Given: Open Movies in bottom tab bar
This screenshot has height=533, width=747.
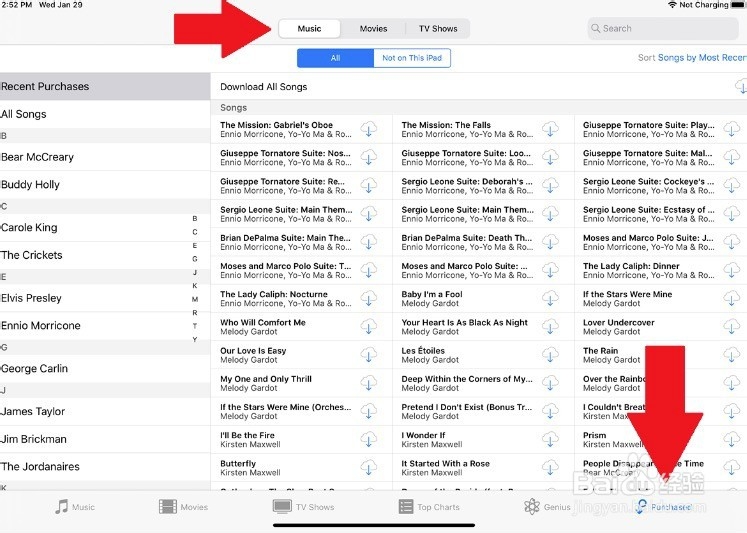Looking at the screenshot, I should [x=183, y=507].
